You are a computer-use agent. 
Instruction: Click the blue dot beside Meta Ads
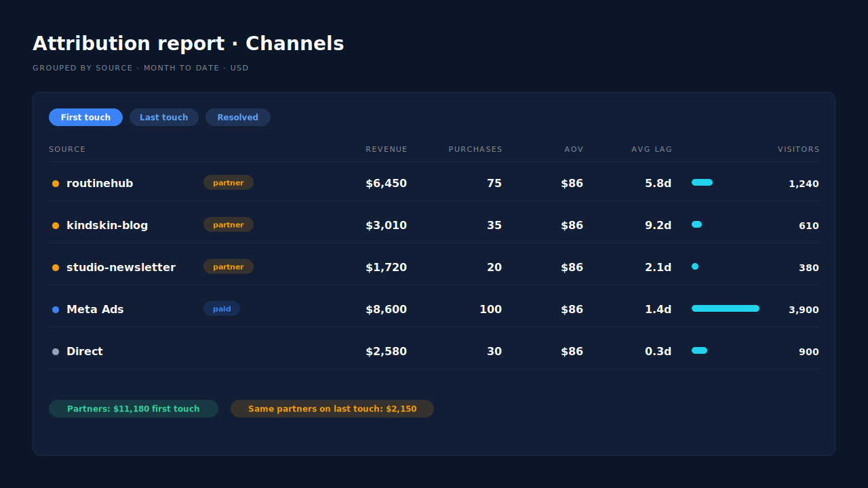56,310
